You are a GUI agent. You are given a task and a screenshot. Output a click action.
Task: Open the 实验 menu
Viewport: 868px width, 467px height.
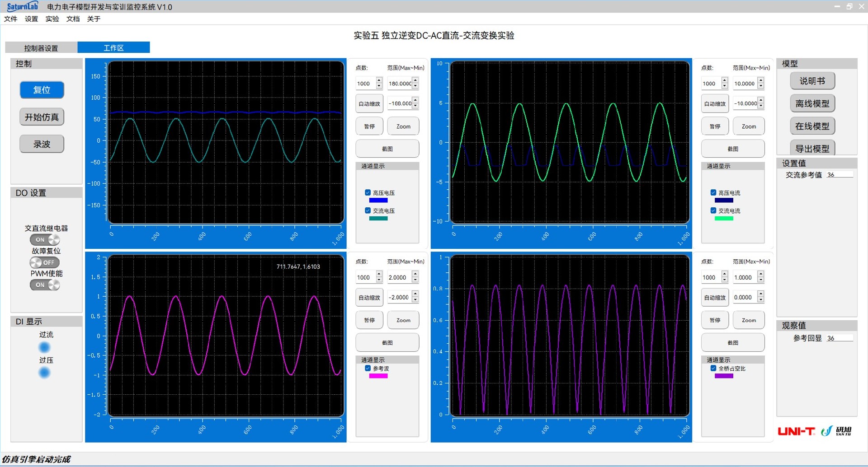52,19
